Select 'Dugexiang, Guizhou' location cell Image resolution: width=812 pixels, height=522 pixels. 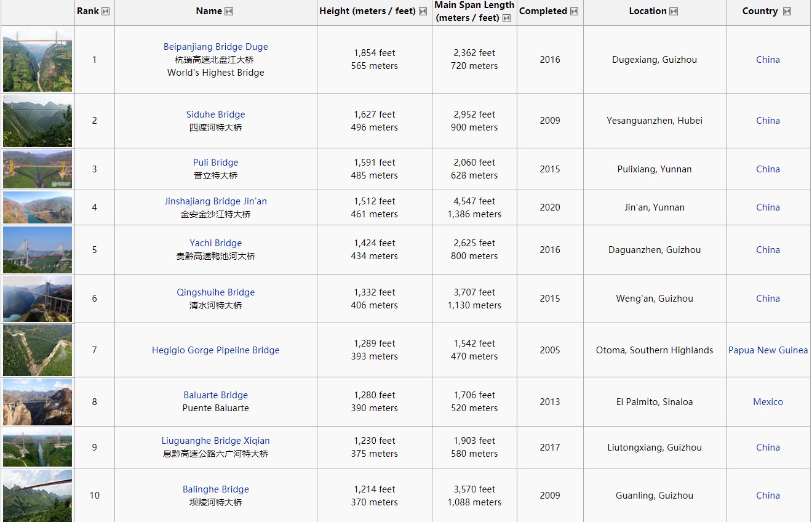(655, 60)
